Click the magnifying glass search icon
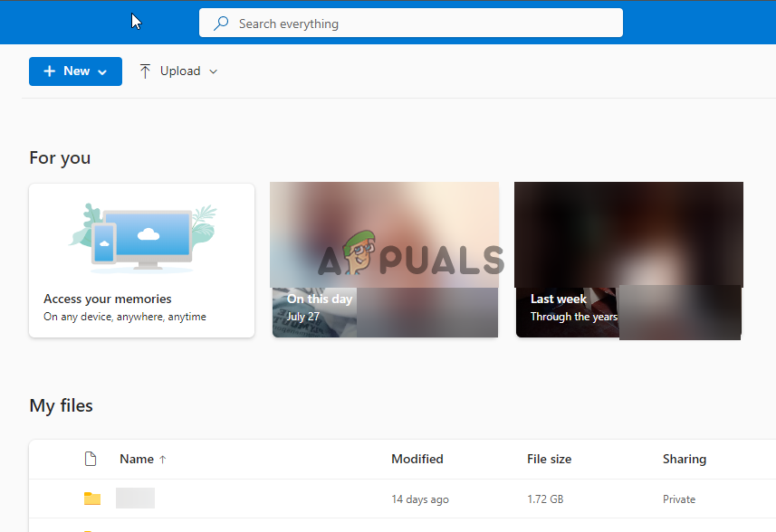The width and height of the screenshot is (776, 532). click(220, 23)
